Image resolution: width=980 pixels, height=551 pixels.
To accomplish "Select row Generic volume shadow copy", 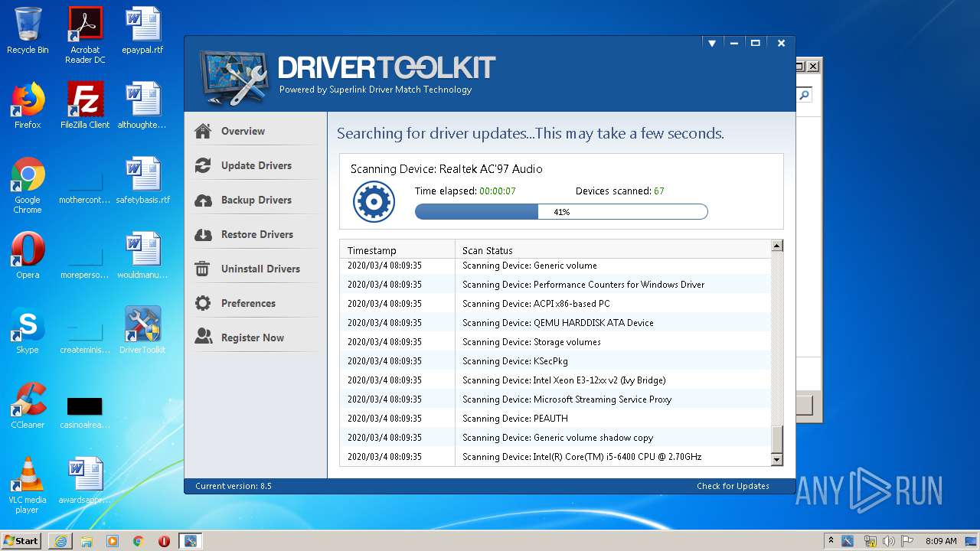I will click(556, 438).
